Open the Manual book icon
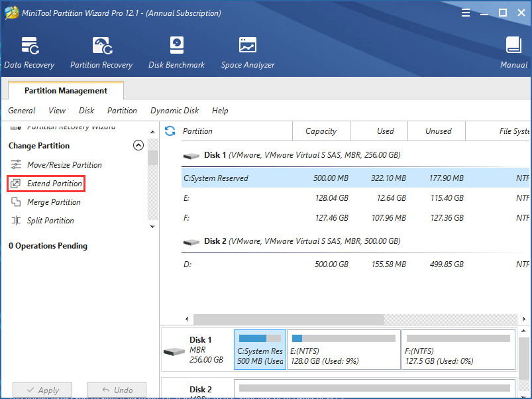This screenshot has height=399, width=532. pos(513,46)
